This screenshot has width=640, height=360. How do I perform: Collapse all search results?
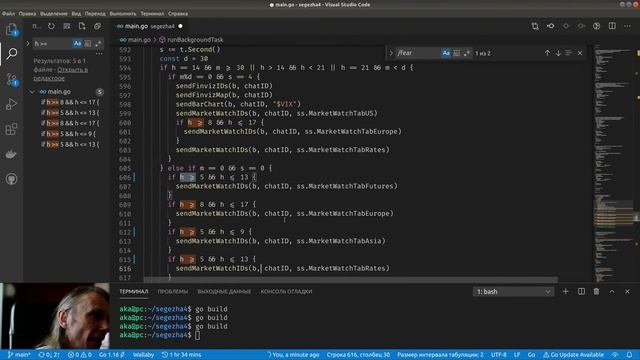(x=97, y=26)
